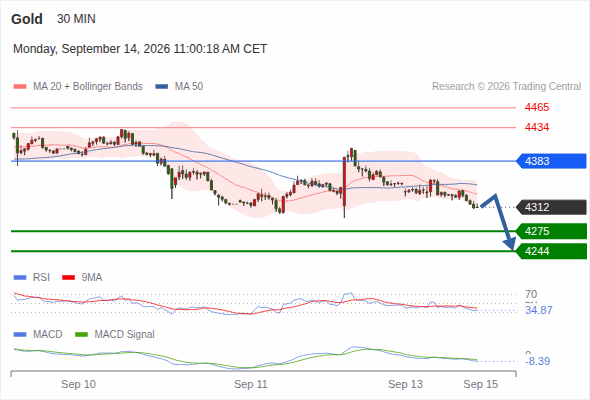
Task: Click the green MACD Signal legend swatch
Action: pos(81,335)
